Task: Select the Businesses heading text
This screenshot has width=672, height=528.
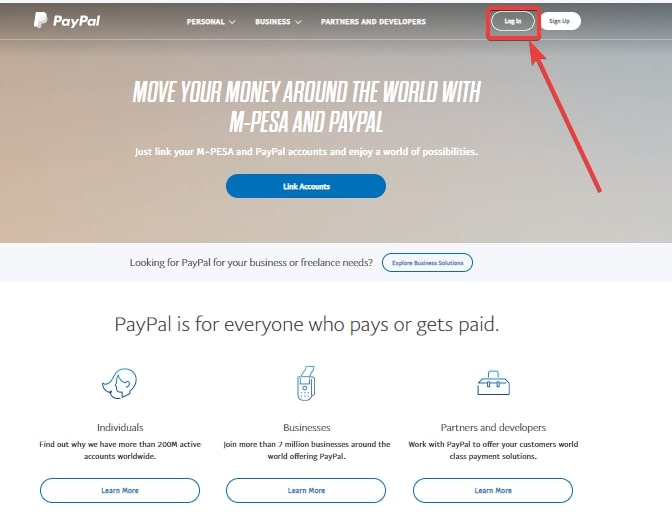Action: 306,427
